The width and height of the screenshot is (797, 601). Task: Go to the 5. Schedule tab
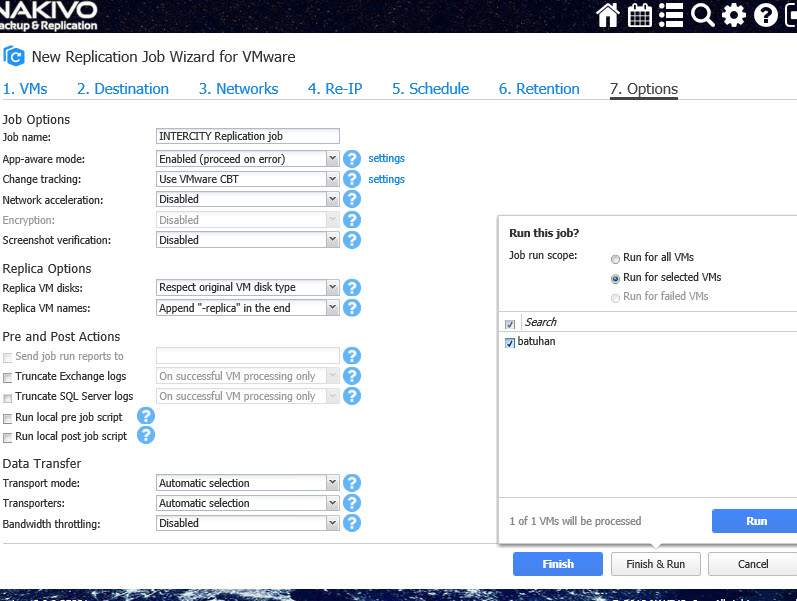click(430, 89)
